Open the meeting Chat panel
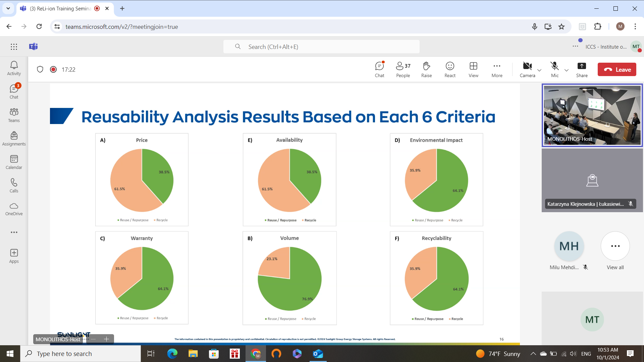Viewport: 644px width, 362px height. tap(379, 69)
